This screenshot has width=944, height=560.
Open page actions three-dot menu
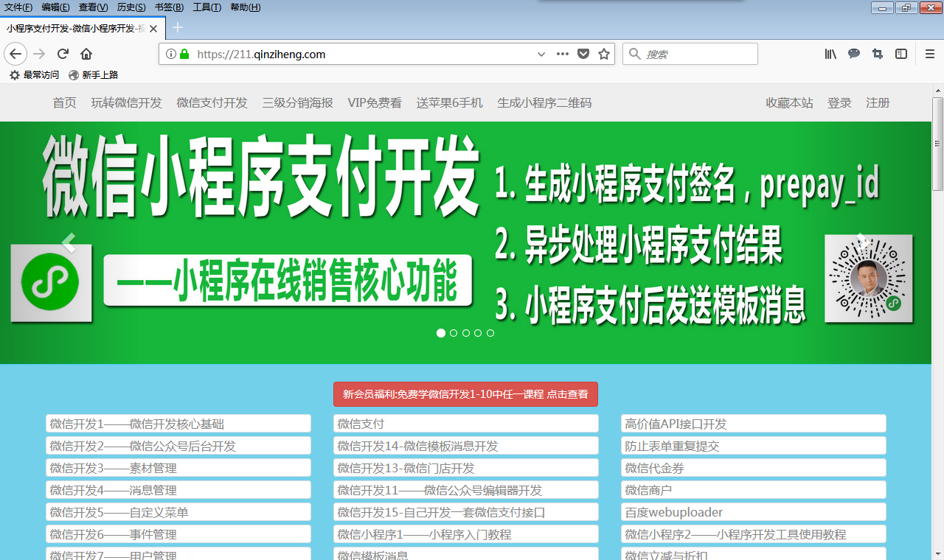[563, 54]
